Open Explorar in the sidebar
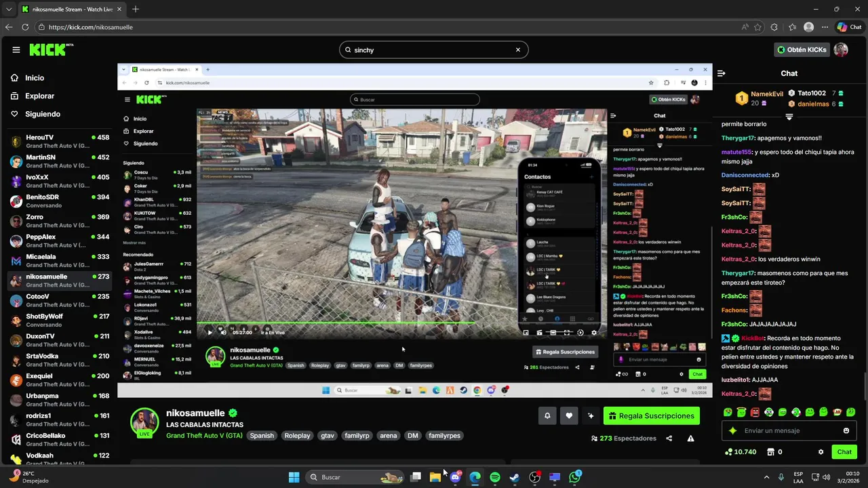Screen dimensions: 868x488 coord(33,96)
